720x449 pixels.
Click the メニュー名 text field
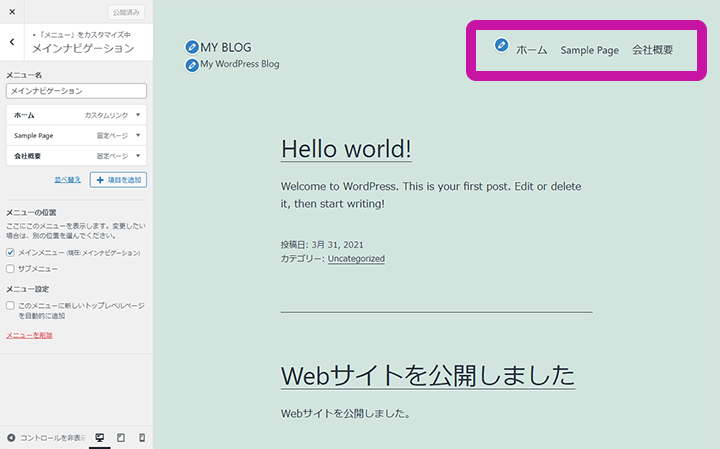76,91
